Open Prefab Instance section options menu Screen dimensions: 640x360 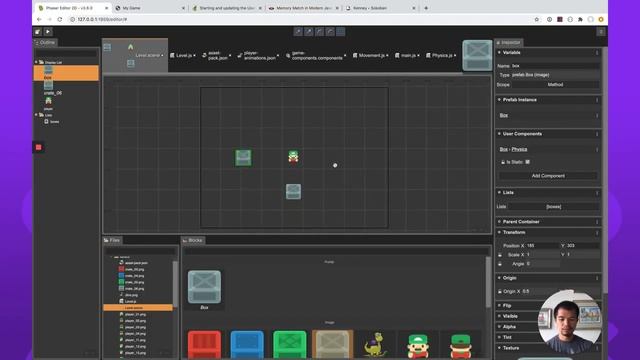597,100
